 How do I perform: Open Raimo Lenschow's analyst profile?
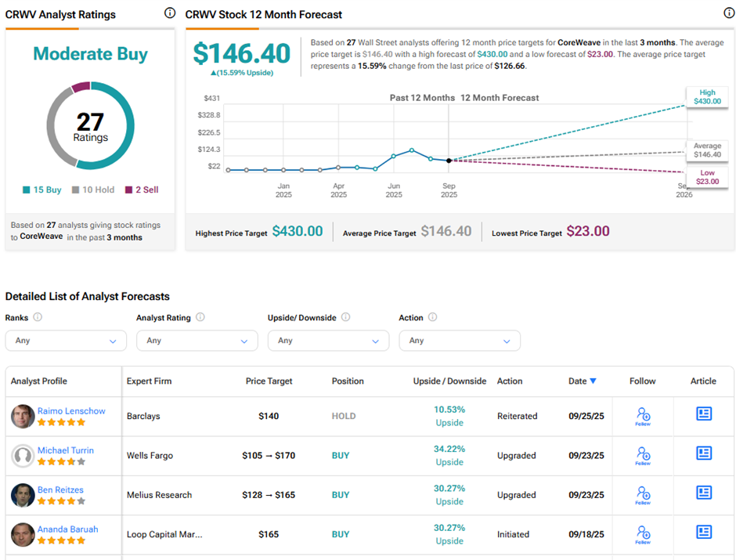pyautogui.click(x=71, y=410)
